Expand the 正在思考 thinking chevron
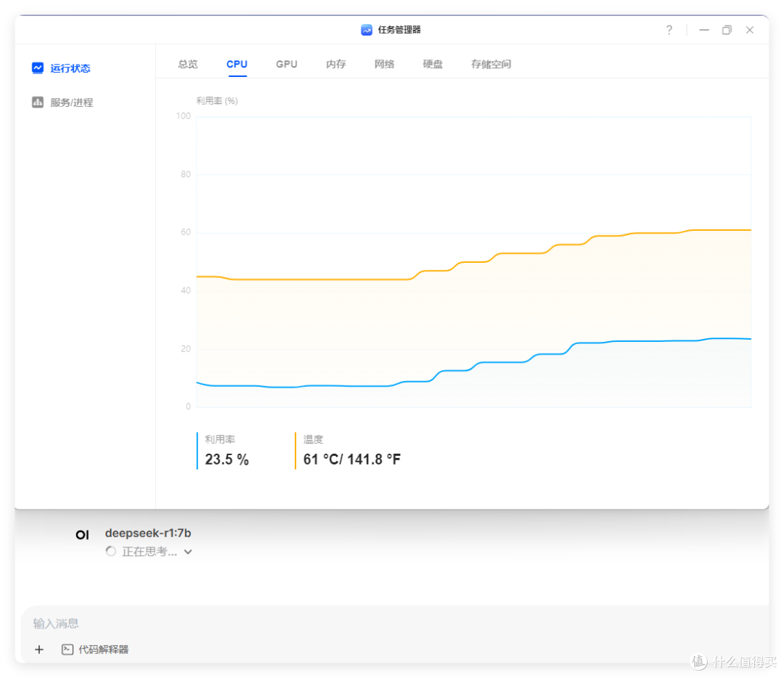The width and height of the screenshot is (784, 678). tap(188, 552)
